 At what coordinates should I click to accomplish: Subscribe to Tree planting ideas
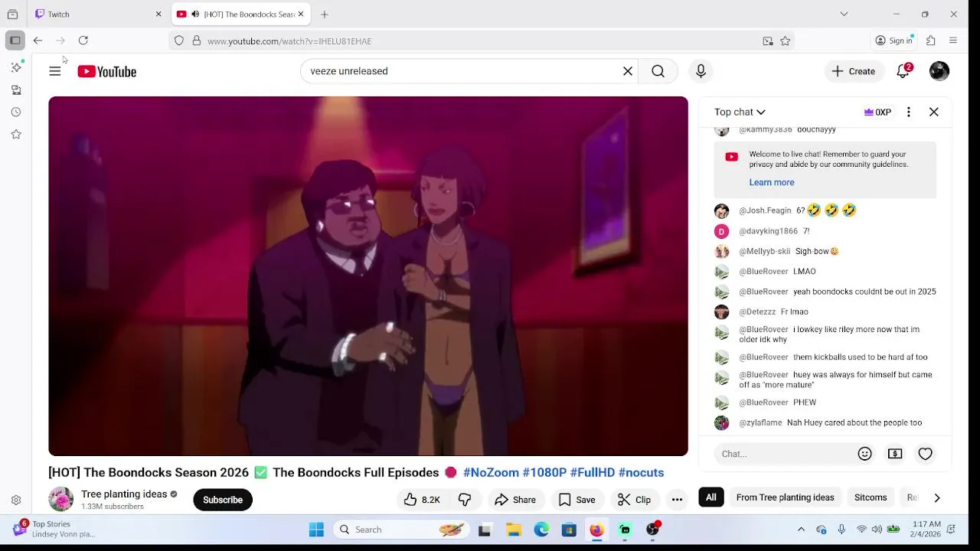tap(223, 500)
